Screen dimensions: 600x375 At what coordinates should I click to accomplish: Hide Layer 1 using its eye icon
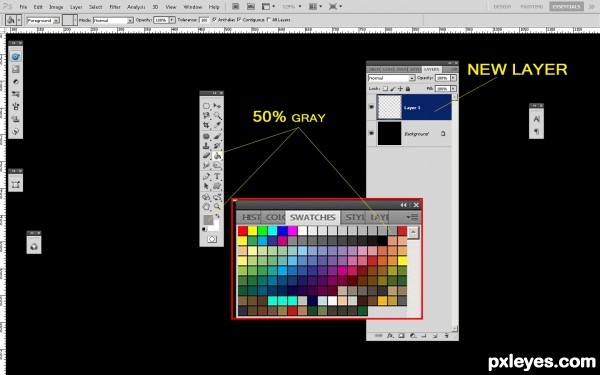371,107
